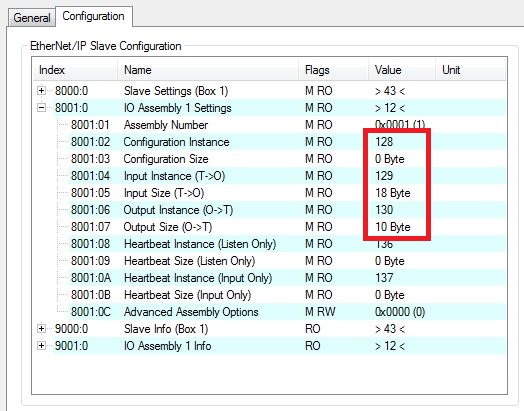Click the Slave Info (Box 1) name

coord(166,329)
